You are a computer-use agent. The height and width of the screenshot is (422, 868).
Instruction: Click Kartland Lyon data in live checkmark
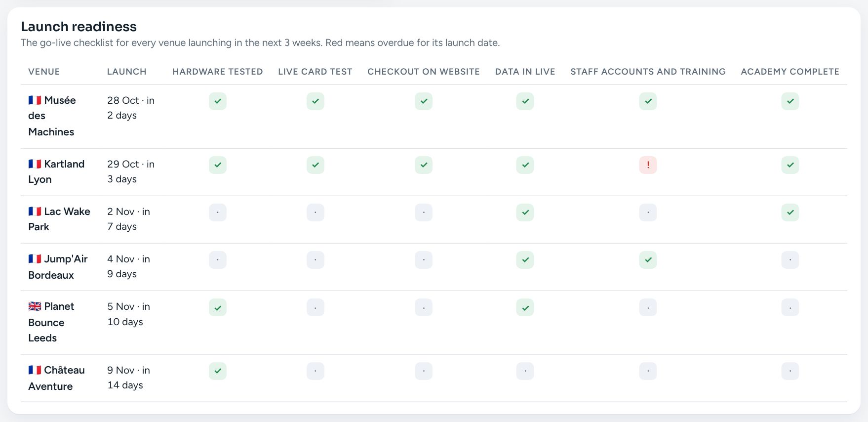[525, 165]
